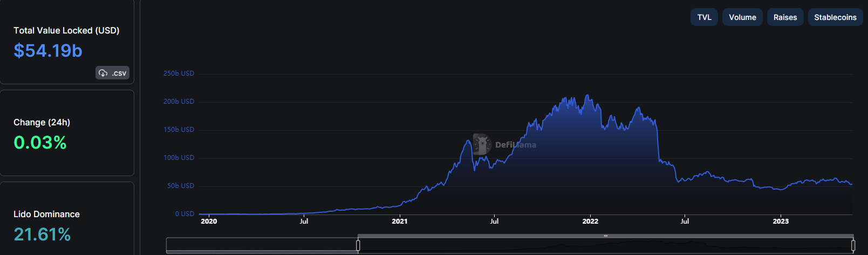This screenshot has height=255, width=868.
Task: Click the 100b USD axis label
Action: click(179, 158)
